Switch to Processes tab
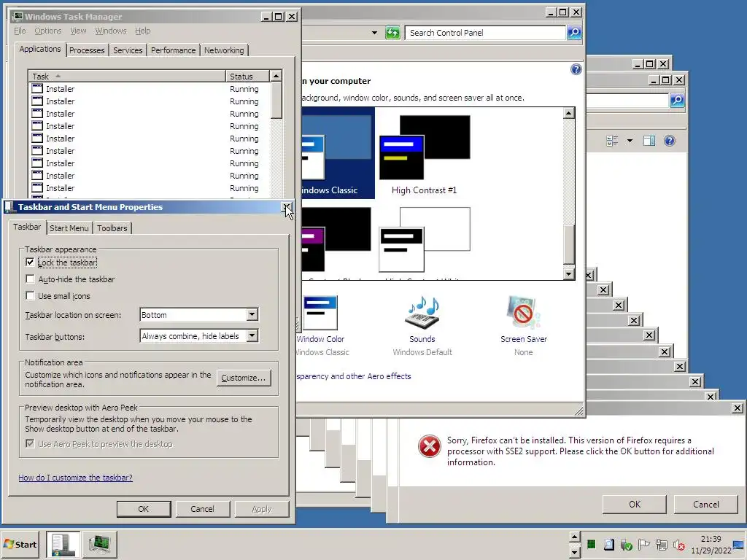Viewport: 747px width, 560px height. coord(87,50)
